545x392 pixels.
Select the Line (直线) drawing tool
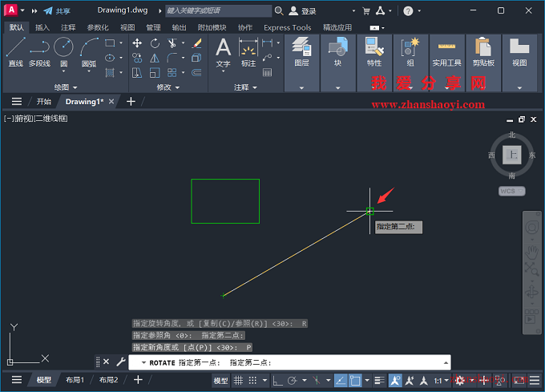coord(16,52)
